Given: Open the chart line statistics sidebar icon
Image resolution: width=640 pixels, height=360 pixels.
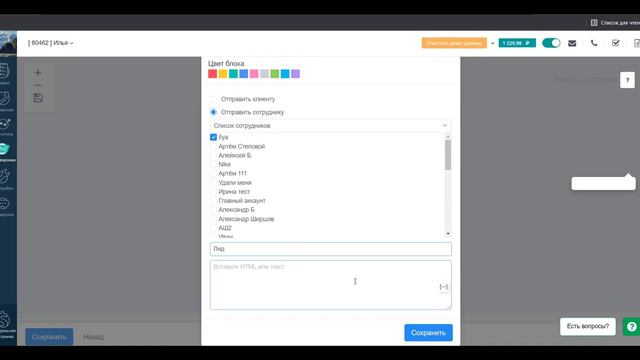Looking at the screenshot, I should coord(5,124).
